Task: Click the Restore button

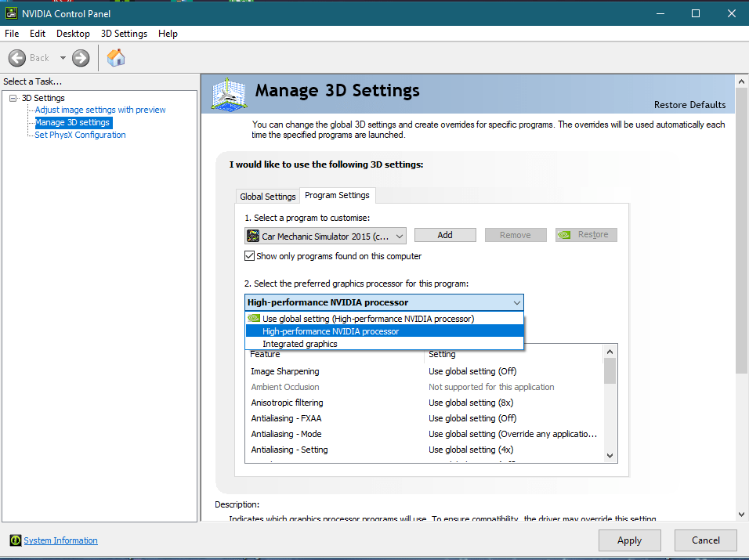Action: coord(586,235)
